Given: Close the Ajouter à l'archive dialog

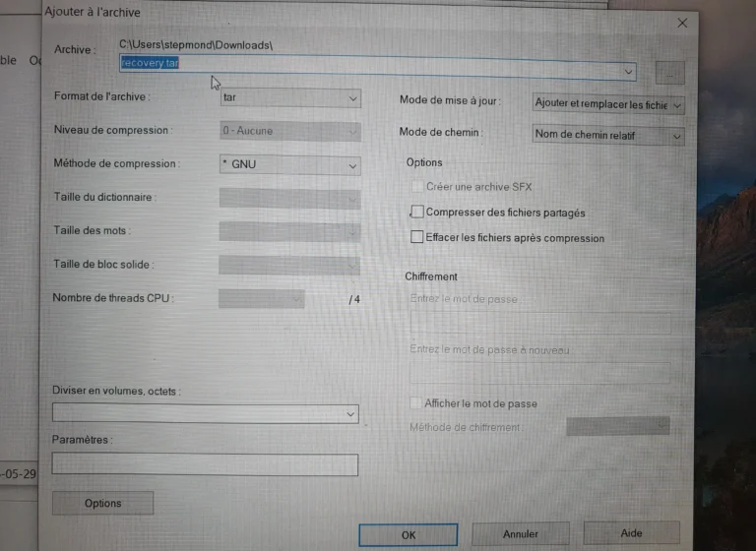Looking at the screenshot, I should click(682, 23).
